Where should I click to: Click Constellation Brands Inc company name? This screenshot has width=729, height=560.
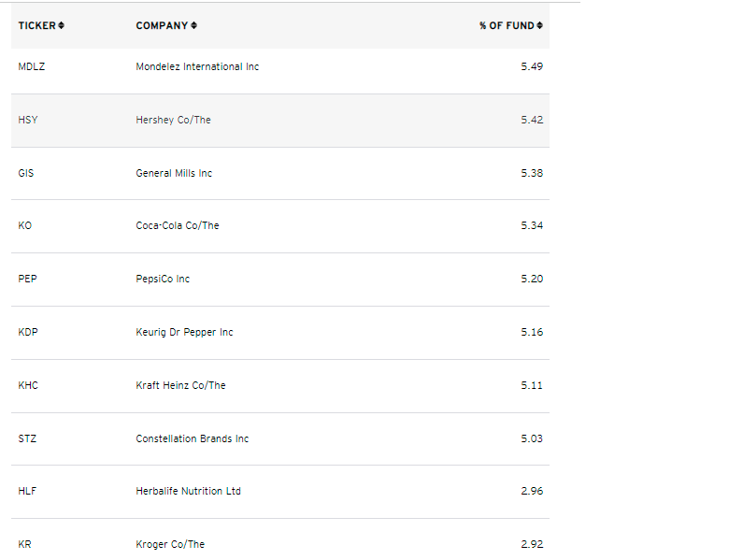pos(192,438)
